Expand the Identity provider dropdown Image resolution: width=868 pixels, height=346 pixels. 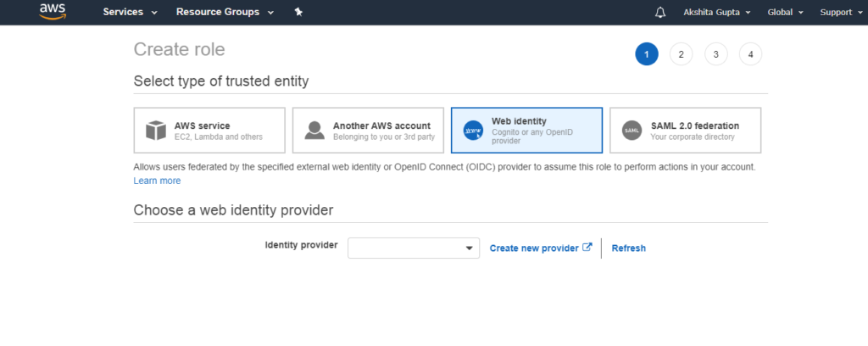(414, 248)
